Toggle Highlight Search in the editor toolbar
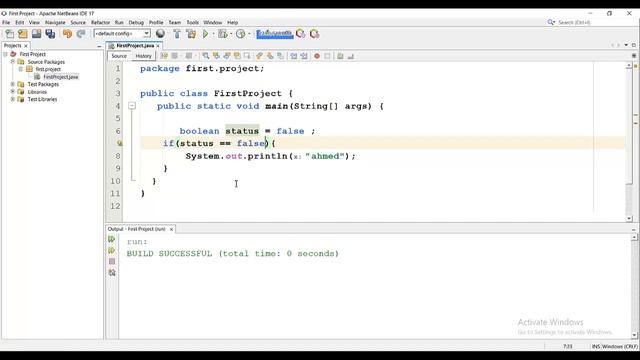Viewport: 640px width, 360px height. pyautogui.click(x=238, y=56)
